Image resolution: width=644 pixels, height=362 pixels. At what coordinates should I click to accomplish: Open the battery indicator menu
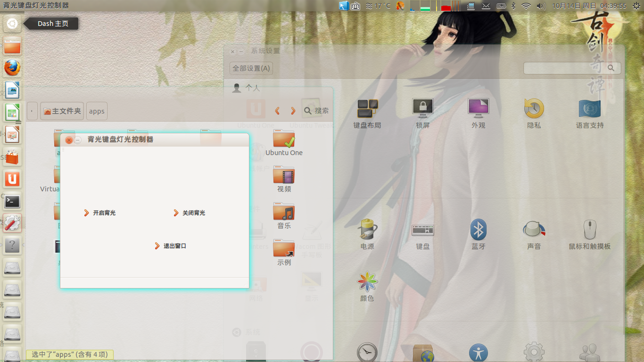[x=501, y=6]
